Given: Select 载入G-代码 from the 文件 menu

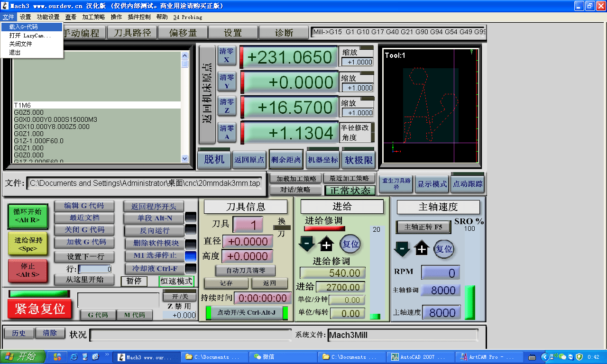Looking at the screenshot, I should 32,27.
